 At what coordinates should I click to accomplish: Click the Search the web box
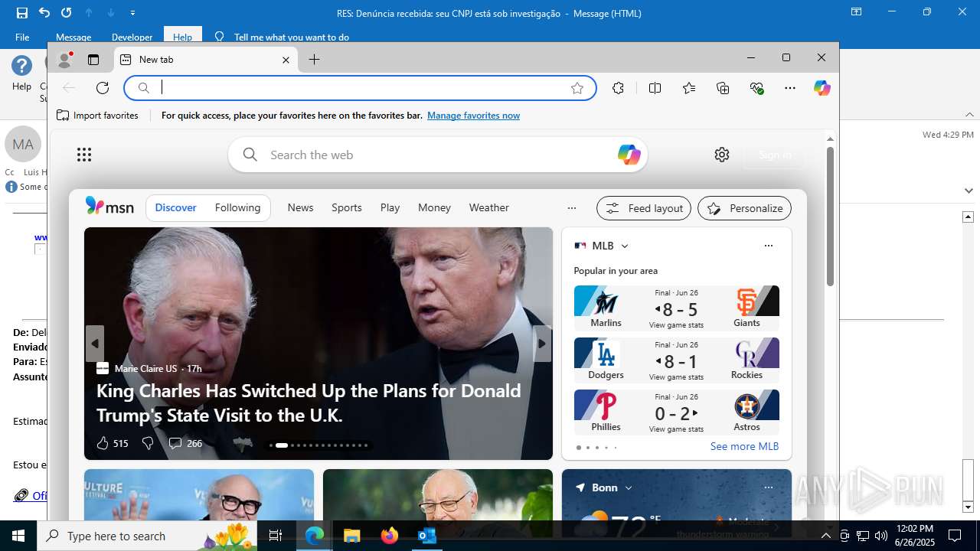point(438,155)
